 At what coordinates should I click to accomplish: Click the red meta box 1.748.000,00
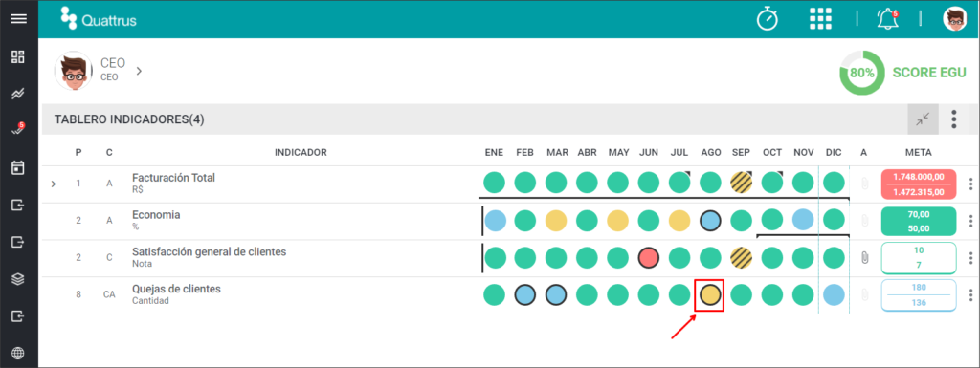(919, 184)
